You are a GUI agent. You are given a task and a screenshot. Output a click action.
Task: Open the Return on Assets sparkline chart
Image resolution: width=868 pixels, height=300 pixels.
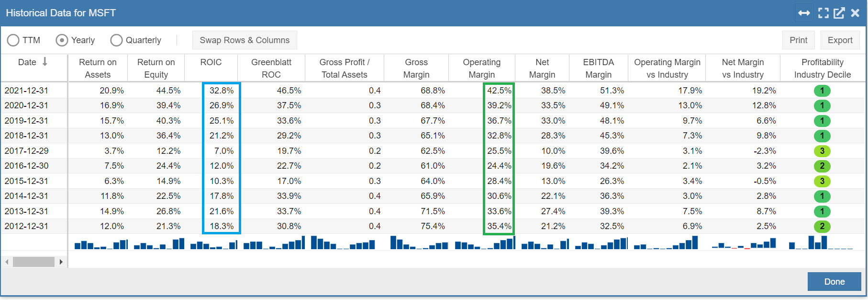(x=101, y=244)
